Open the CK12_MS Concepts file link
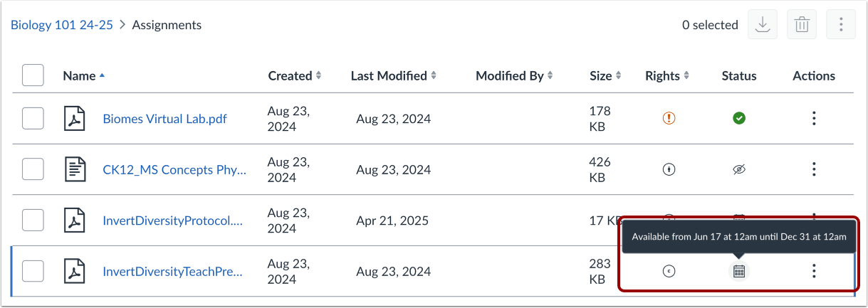 point(174,169)
